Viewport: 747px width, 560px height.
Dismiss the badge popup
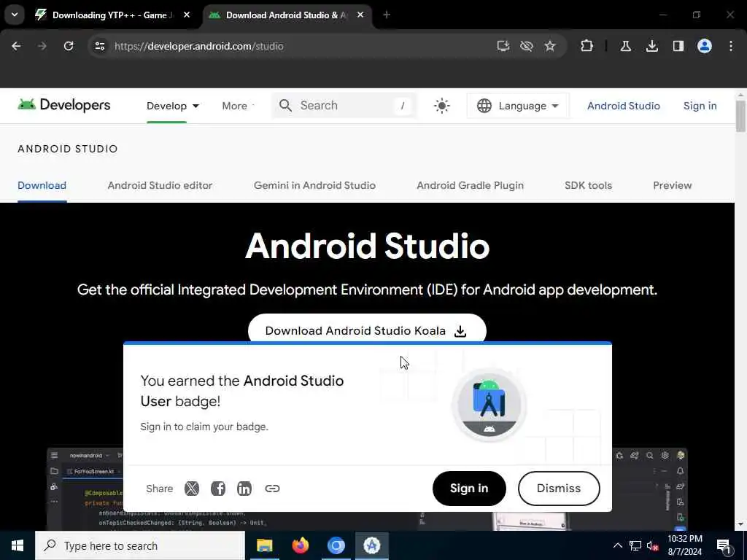(x=558, y=488)
